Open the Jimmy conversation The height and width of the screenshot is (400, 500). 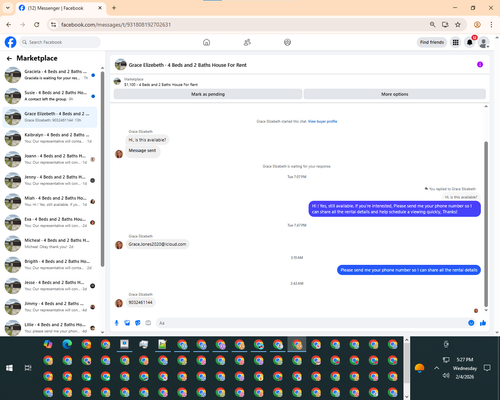(x=50, y=307)
